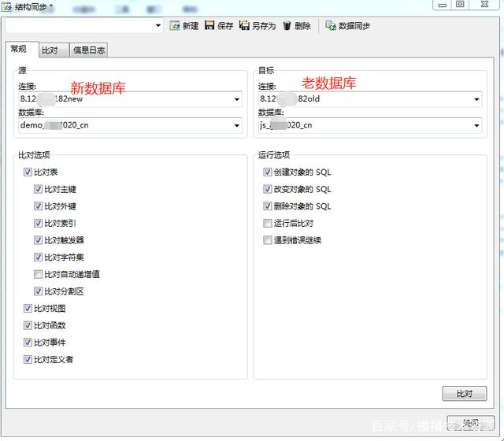Click the 关闭 button at the bottom

pos(471,424)
